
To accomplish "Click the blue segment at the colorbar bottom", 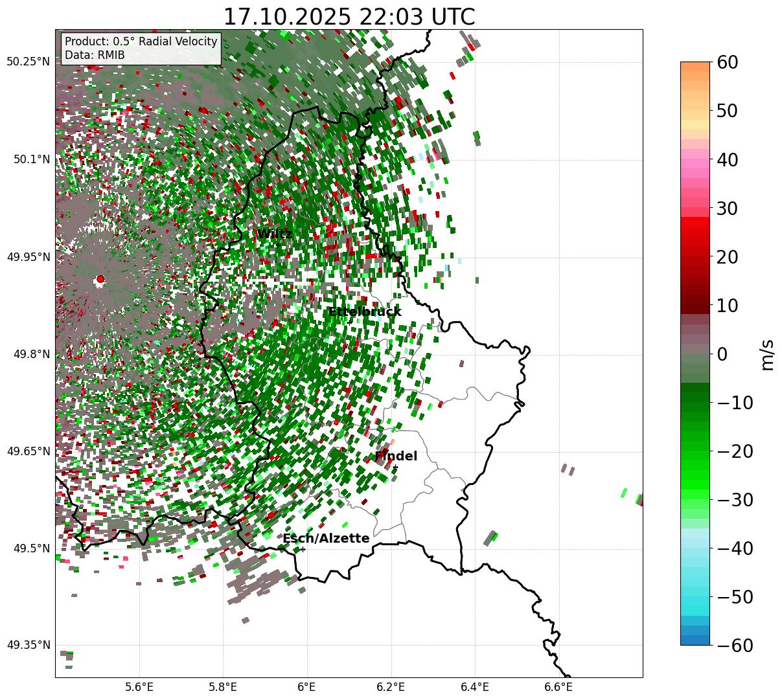I will [695, 640].
